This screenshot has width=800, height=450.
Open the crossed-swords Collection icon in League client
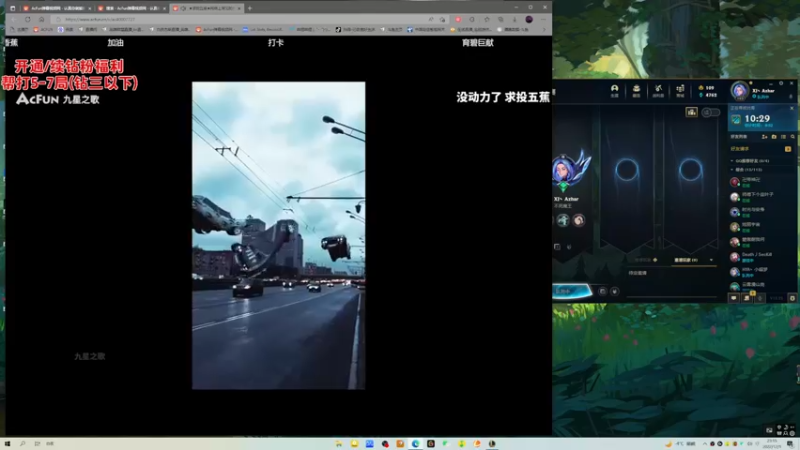658,90
